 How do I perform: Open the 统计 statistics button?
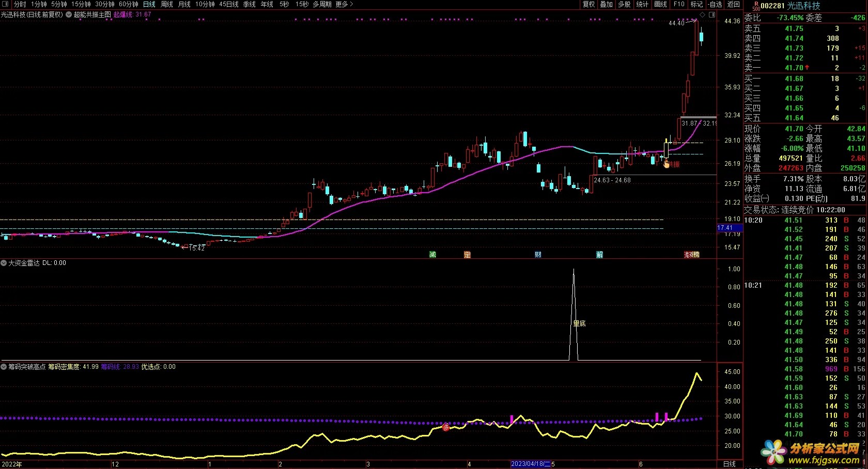click(x=642, y=4)
